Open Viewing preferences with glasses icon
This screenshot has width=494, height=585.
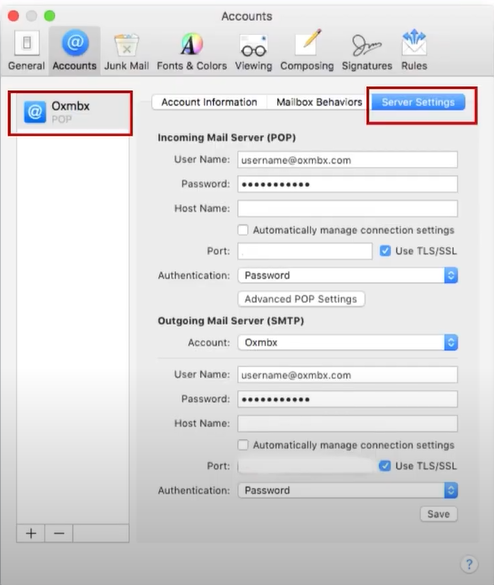click(x=253, y=51)
